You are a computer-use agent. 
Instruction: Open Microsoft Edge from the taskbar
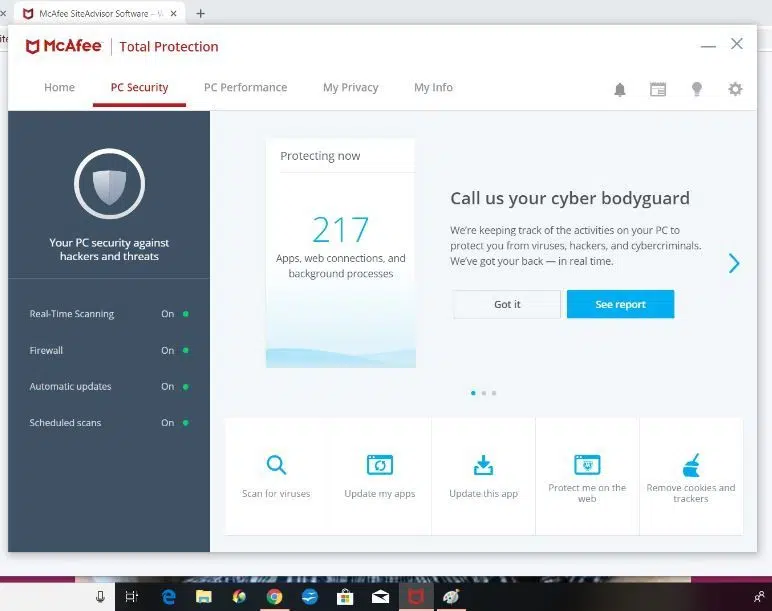coord(169,597)
